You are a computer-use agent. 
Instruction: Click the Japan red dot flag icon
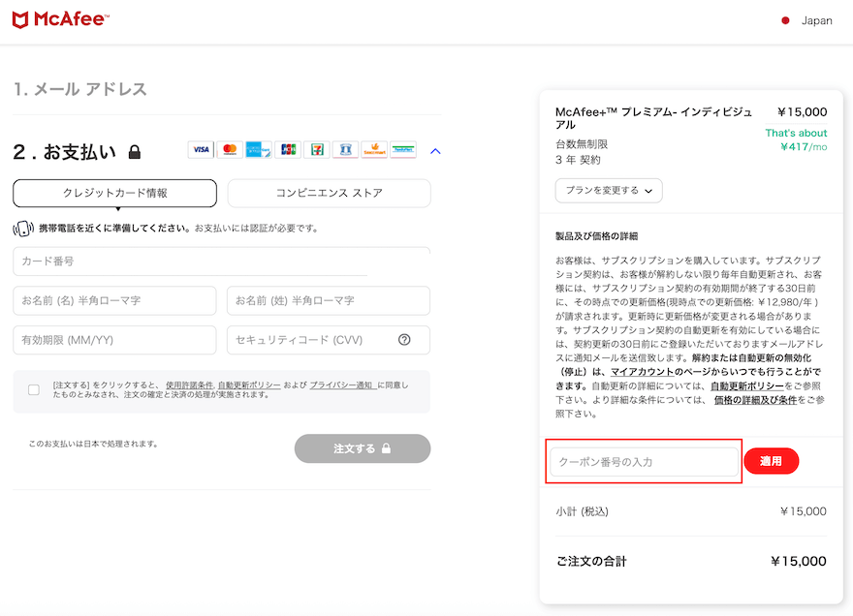click(x=785, y=20)
